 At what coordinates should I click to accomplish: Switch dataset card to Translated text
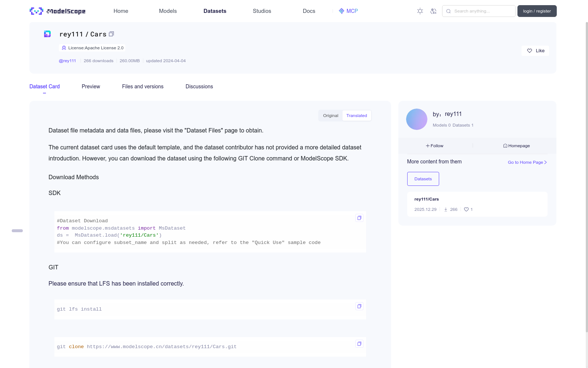point(356,116)
